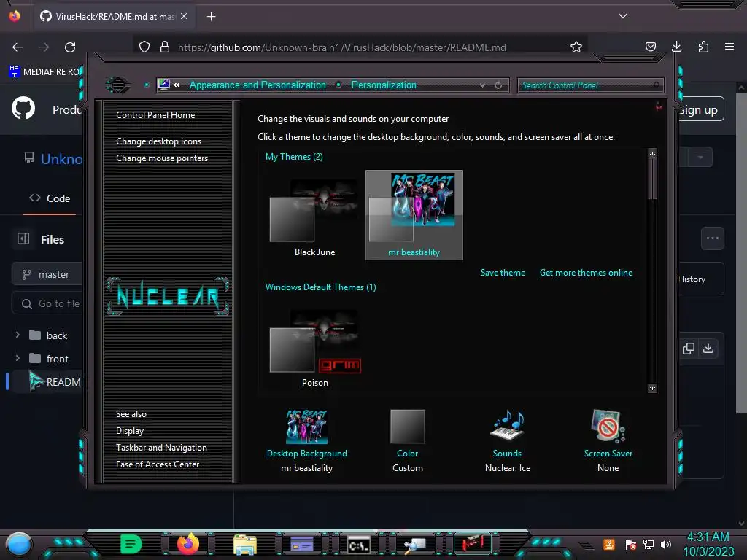
Task: Click GitHub Sign up button
Action: point(700,110)
